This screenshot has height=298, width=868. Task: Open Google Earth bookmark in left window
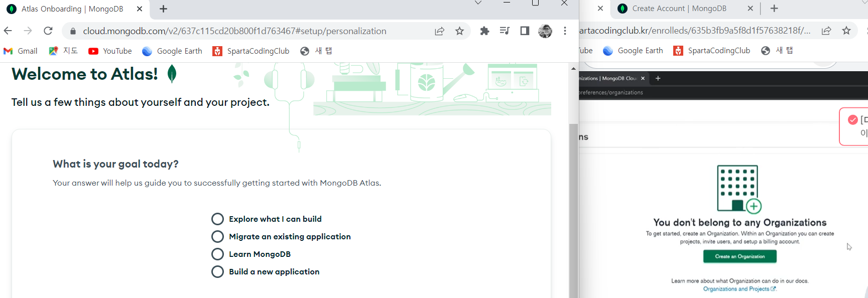point(172,51)
